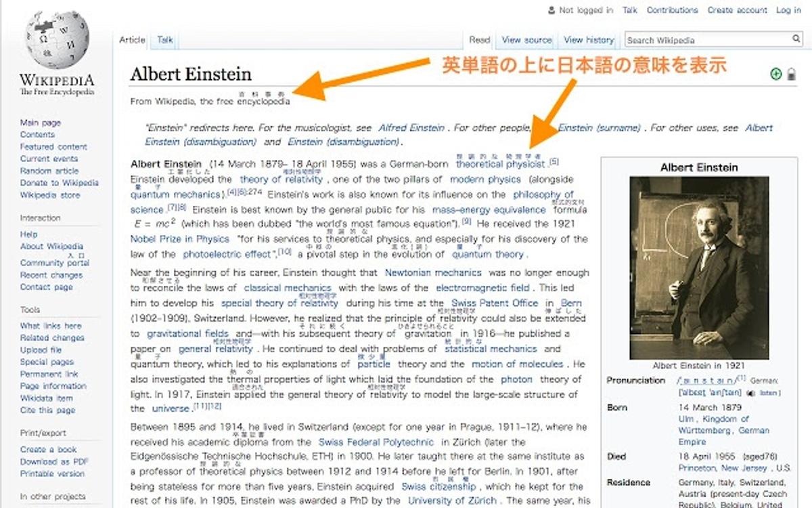The image size is (812, 508).
Task: Open the photoelectric effect link
Action: pyautogui.click(x=227, y=255)
